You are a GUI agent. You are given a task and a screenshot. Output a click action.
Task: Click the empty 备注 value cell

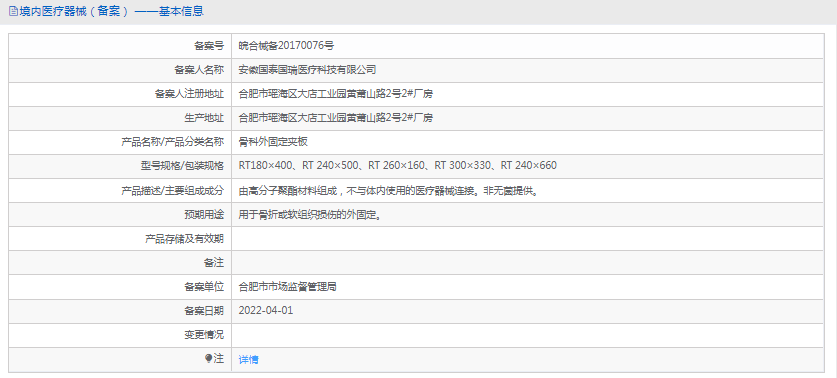[x=528, y=262]
